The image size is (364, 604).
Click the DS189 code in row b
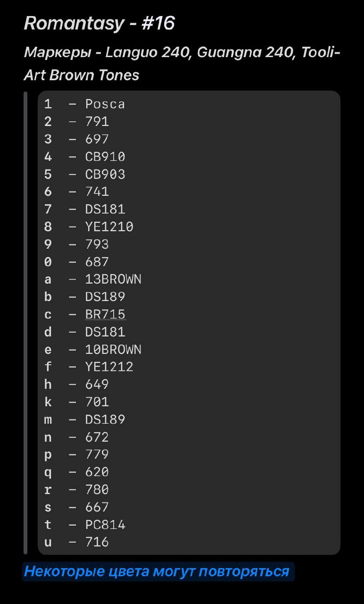[105, 297]
